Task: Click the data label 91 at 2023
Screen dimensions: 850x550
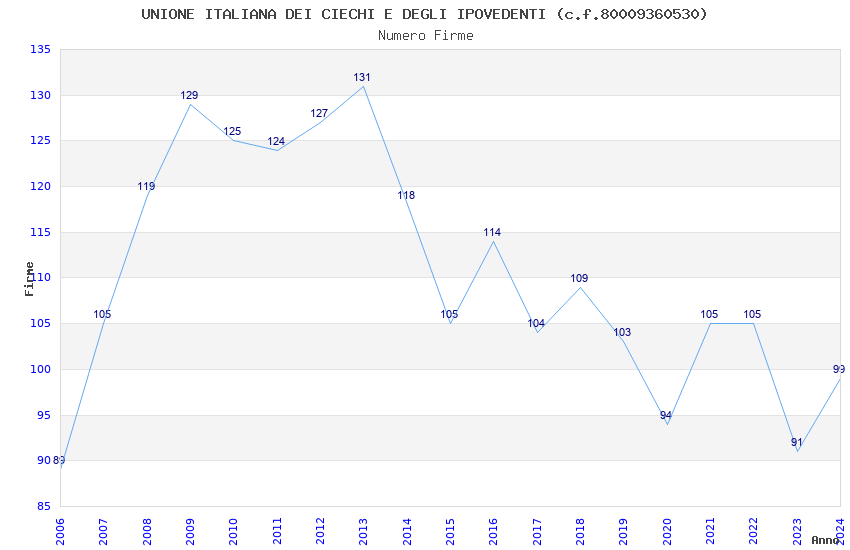Action: [796, 443]
